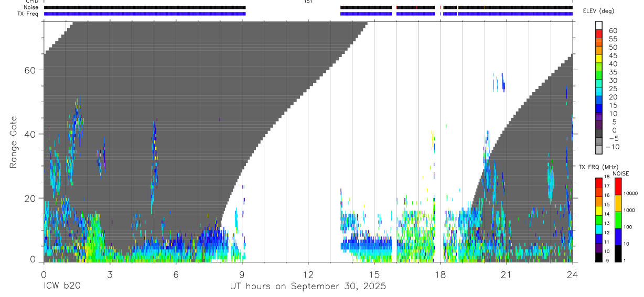Click the TX Freq strip segment spanning hours 0 to 9
Image resolution: width=644 pixels, height=297 pixels.
145,14
